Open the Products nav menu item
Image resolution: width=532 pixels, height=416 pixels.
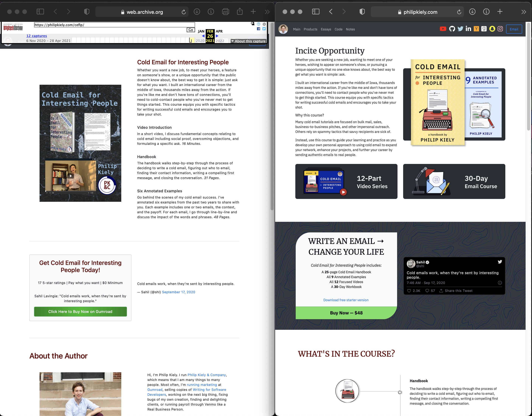(310, 29)
